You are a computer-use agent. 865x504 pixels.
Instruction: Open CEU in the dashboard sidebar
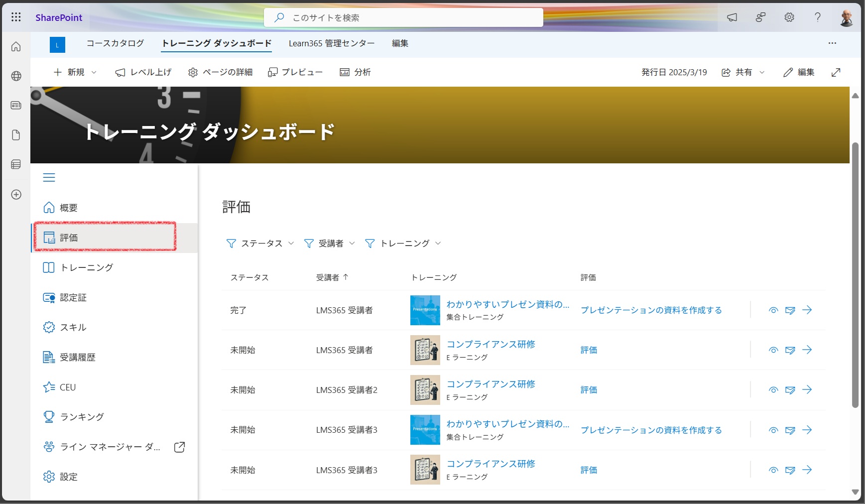pyautogui.click(x=114, y=387)
